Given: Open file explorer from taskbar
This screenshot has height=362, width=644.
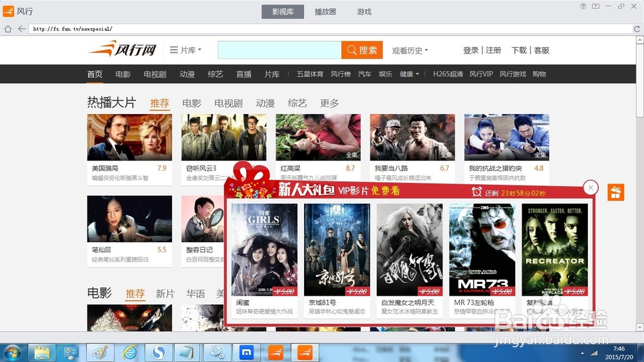Looking at the screenshot, I should coord(42,353).
